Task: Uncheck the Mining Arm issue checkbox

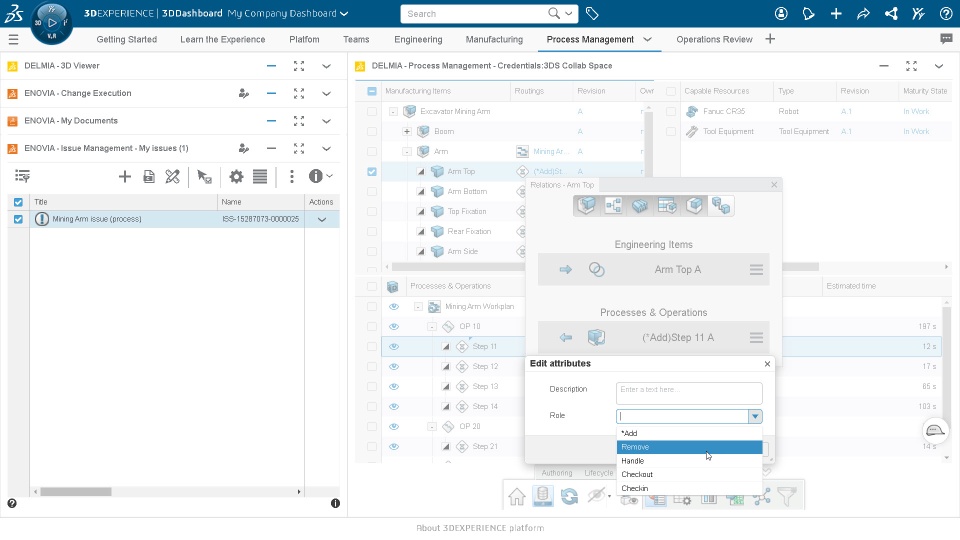Action: point(18,219)
